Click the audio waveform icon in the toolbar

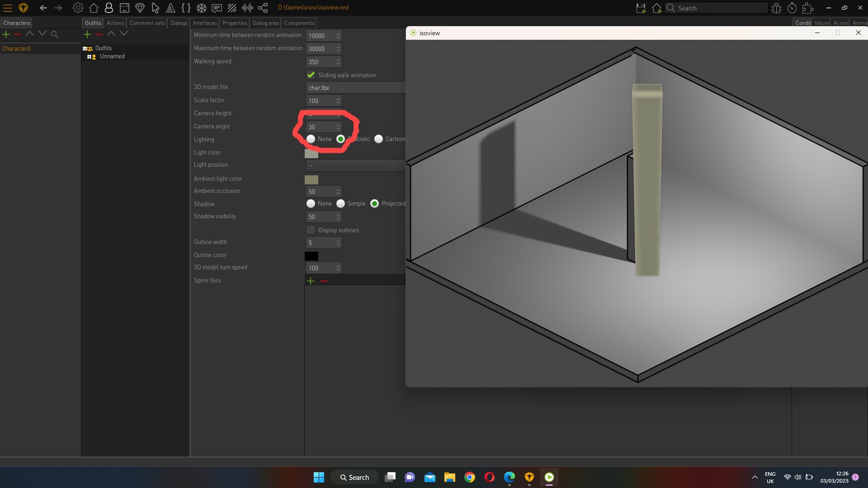click(247, 8)
